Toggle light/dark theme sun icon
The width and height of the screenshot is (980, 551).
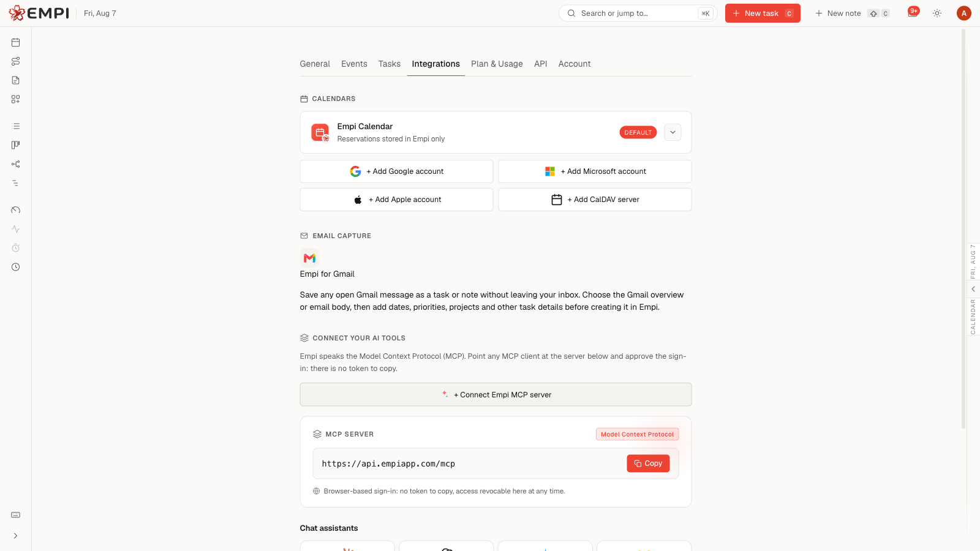coord(937,13)
